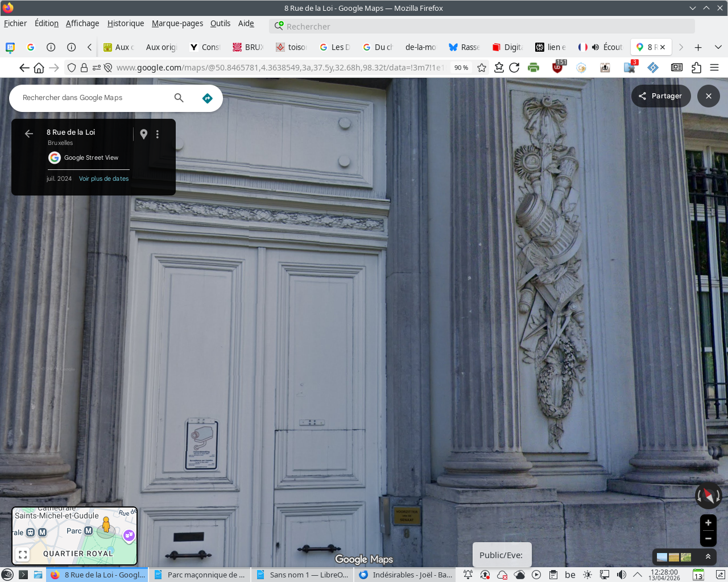Open the three-dot menu in address panel
Screen dimensions: 728x582
(x=158, y=134)
